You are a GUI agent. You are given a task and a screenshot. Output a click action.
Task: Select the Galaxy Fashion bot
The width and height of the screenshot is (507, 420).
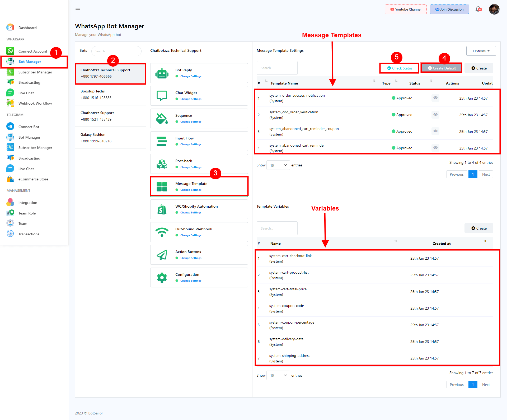coord(110,138)
